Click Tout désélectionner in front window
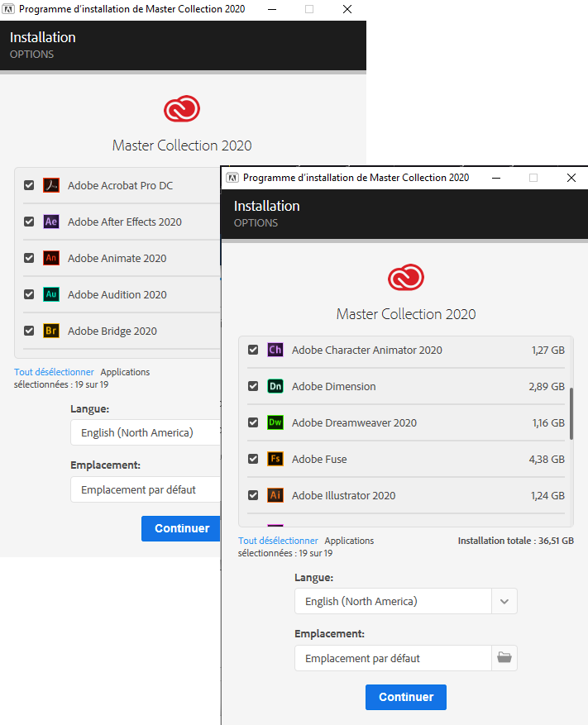588x725 pixels. click(x=278, y=541)
